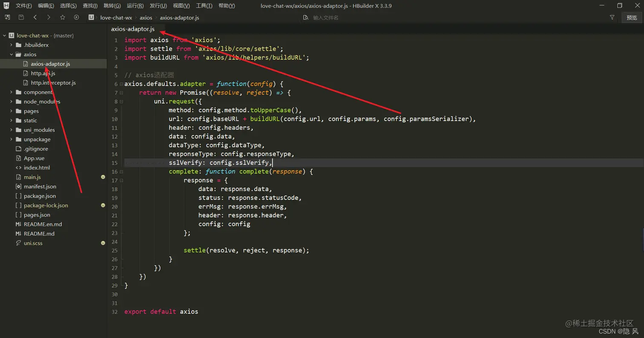The width and height of the screenshot is (644, 338).
Task: Click the Vue file icon of App.vue
Action: pyautogui.click(x=18, y=158)
